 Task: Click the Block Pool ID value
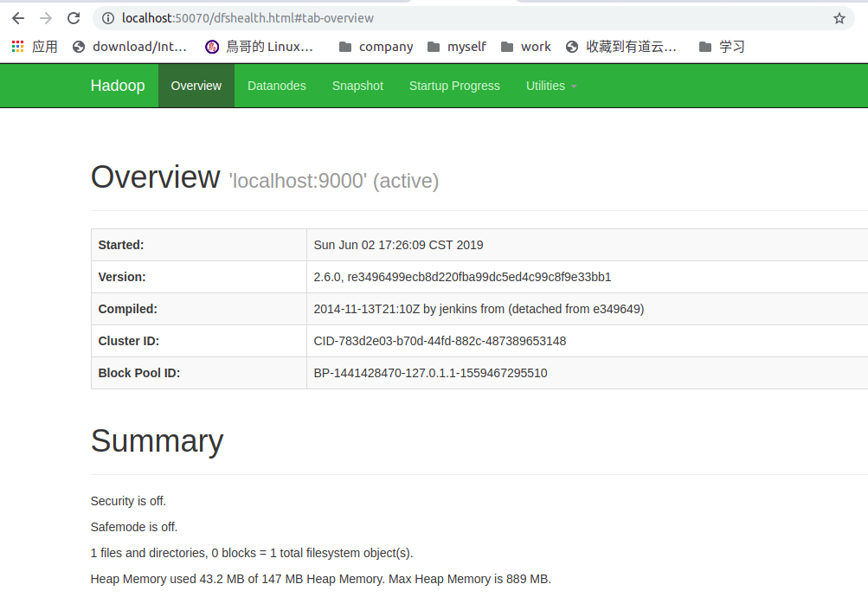pyautogui.click(x=431, y=374)
